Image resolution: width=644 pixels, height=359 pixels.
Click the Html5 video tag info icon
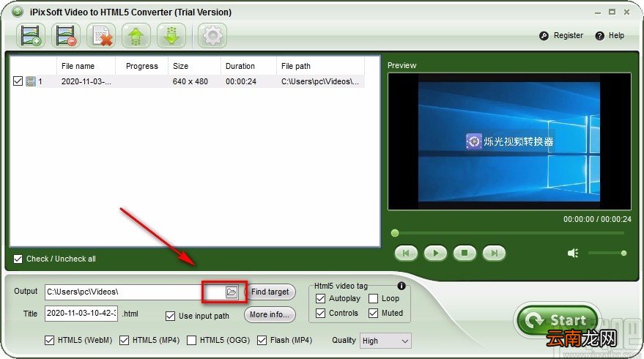[x=401, y=286]
